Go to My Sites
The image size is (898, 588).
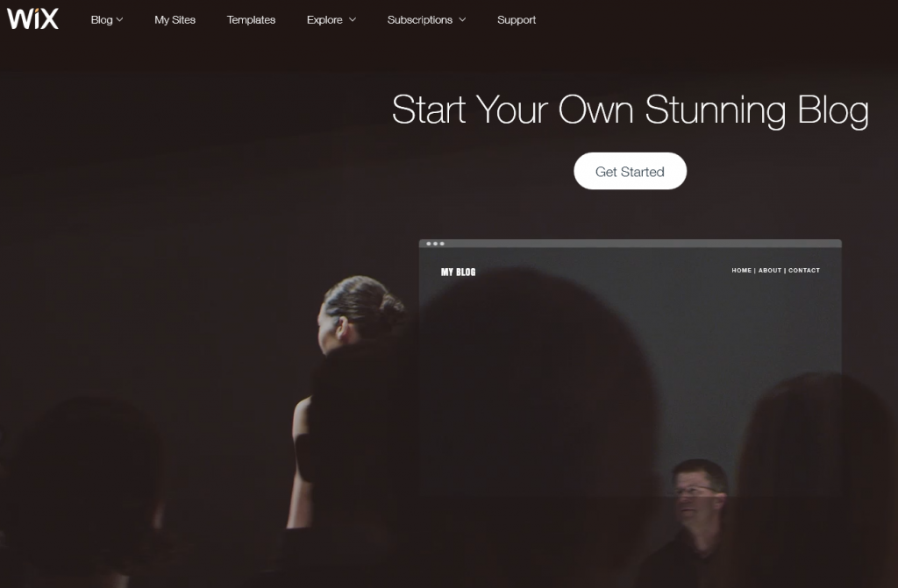(x=175, y=20)
